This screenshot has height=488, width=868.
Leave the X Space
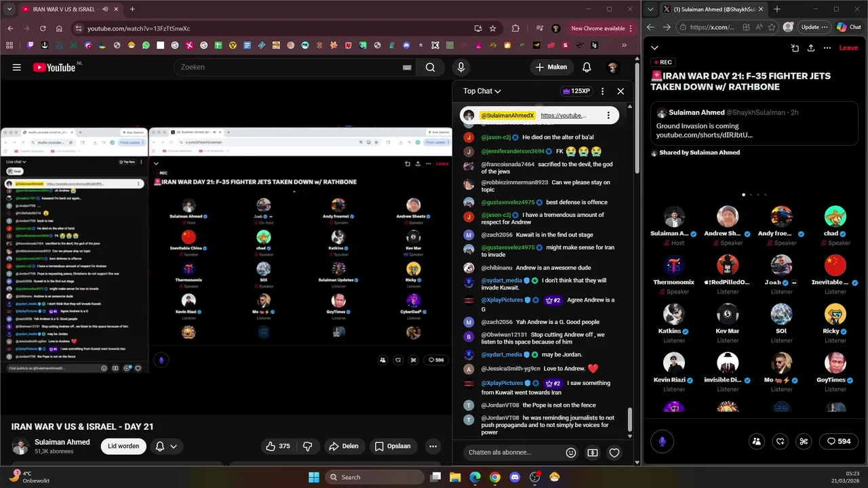pyautogui.click(x=848, y=48)
